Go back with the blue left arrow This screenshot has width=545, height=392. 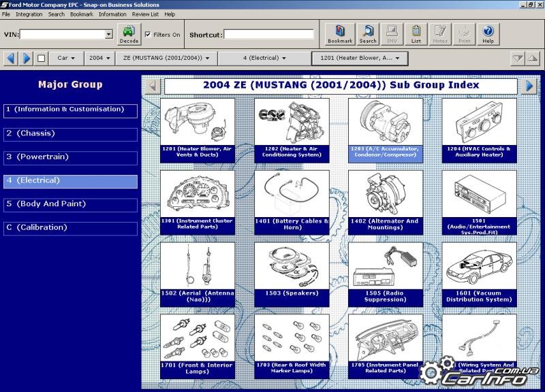(x=11, y=58)
